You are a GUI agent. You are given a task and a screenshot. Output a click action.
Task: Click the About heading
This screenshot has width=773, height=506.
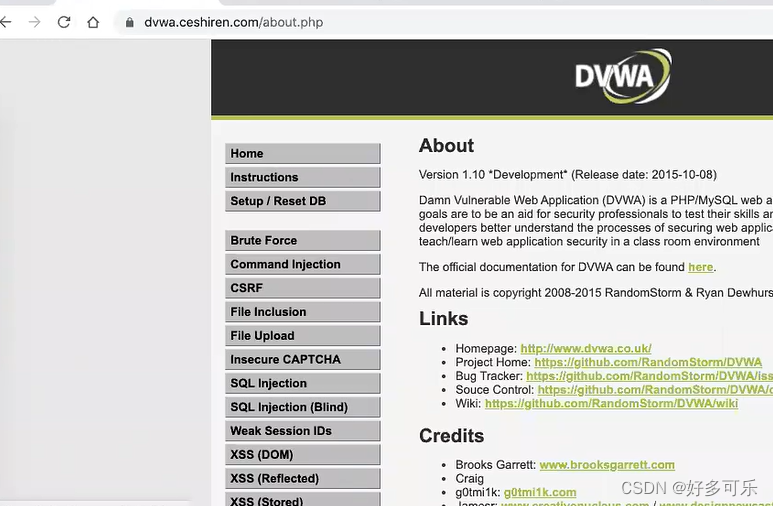[x=446, y=145]
